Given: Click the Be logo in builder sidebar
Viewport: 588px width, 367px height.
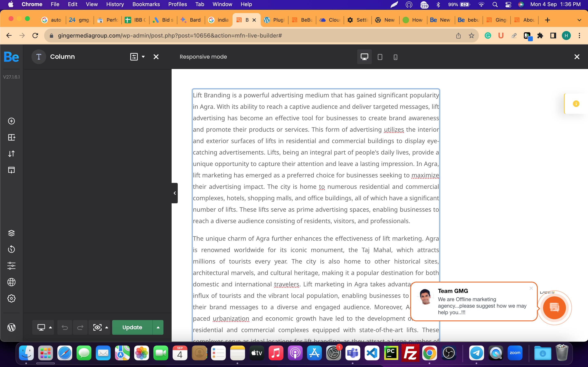Looking at the screenshot, I should pos(11,57).
